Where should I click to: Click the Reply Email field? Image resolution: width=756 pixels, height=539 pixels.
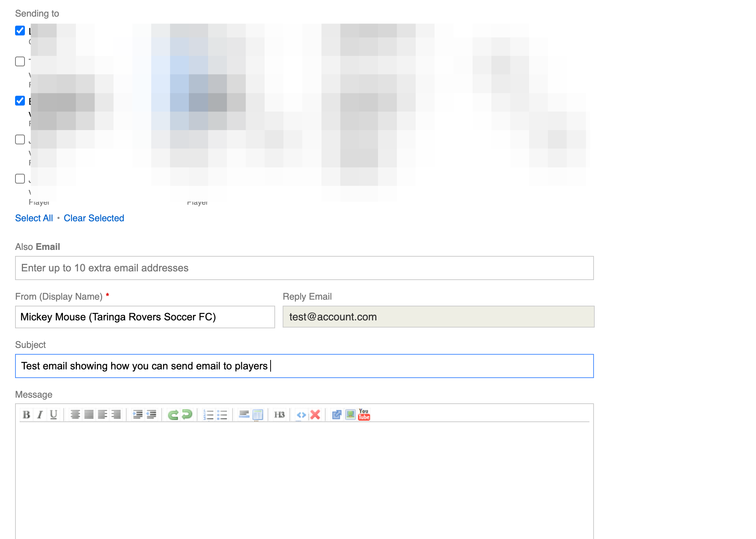pyautogui.click(x=439, y=317)
